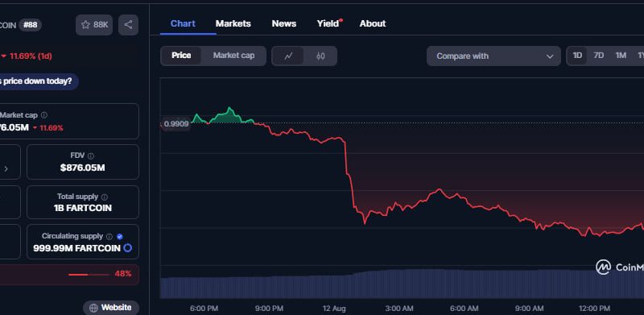
Task: Open the Yield tab
Action: tap(329, 24)
